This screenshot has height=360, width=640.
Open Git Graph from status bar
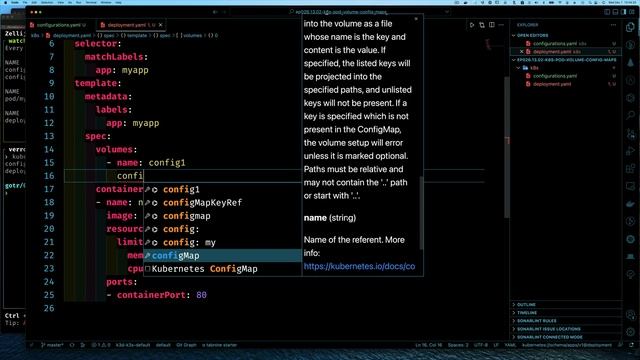click(x=186, y=345)
